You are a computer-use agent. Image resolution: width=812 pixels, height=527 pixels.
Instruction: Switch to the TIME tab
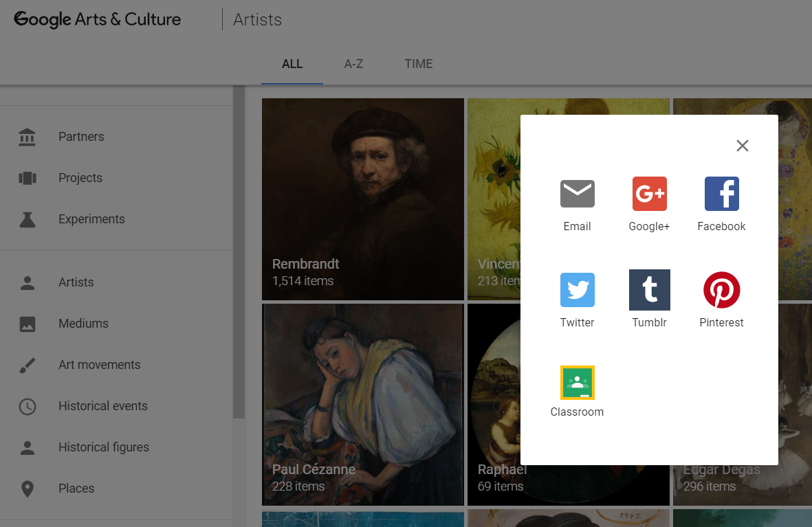click(x=419, y=64)
